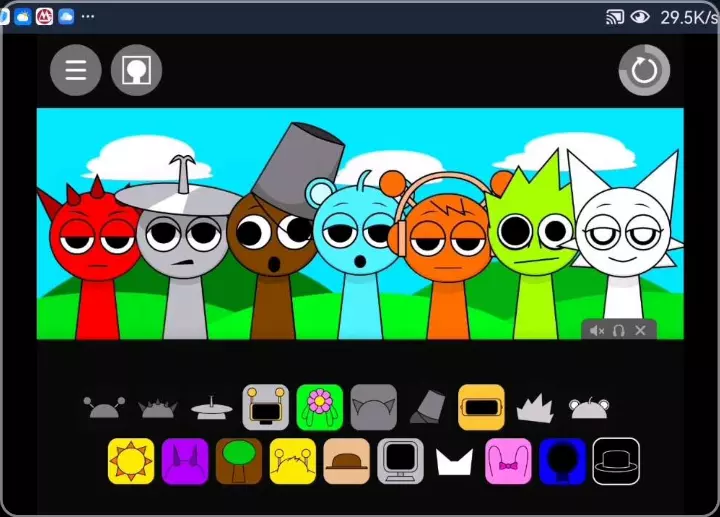Click the screen cast icon in status bar
The image size is (720, 517).
[615, 17]
